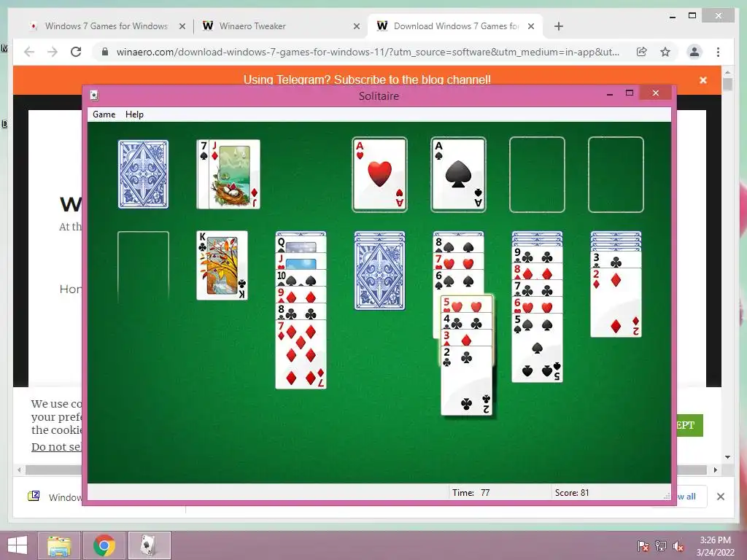Open the Action Center flag icon

tap(643, 546)
